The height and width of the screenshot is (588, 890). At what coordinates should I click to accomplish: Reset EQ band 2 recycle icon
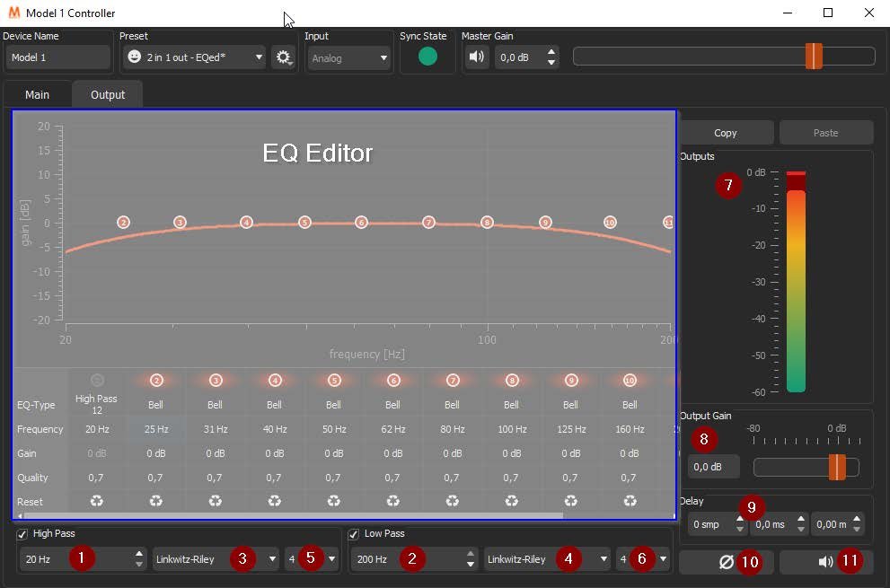[156, 501]
